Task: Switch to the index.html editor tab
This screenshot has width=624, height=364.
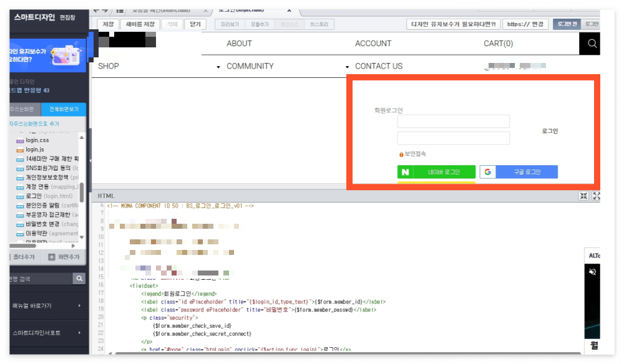Action: click(162, 11)
